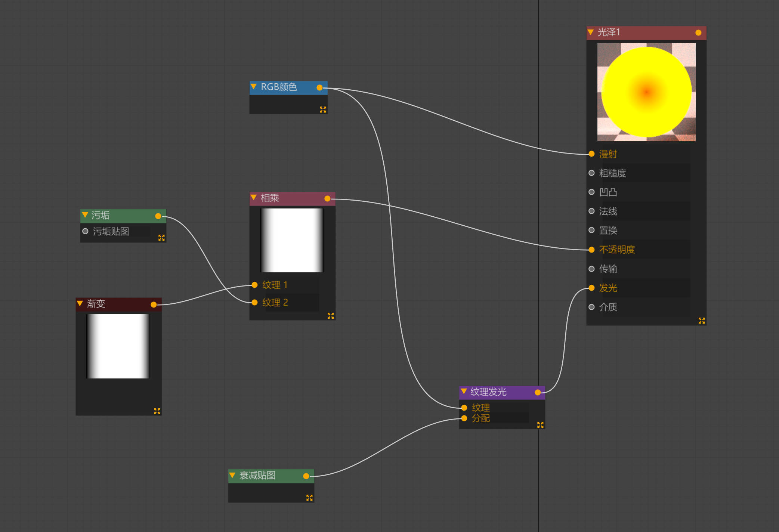Click the 介质 medium input pin
The width and height of the screenshot is (779, 532).
pos(591,307)
